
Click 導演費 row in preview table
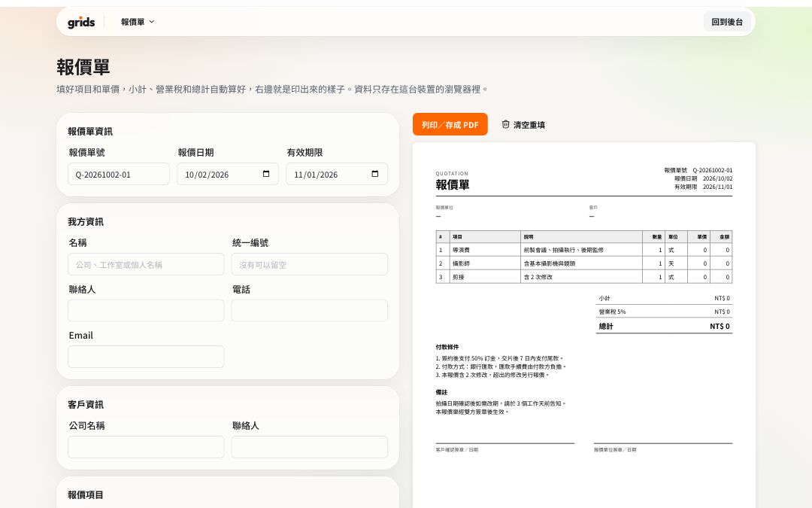point(584,250)
